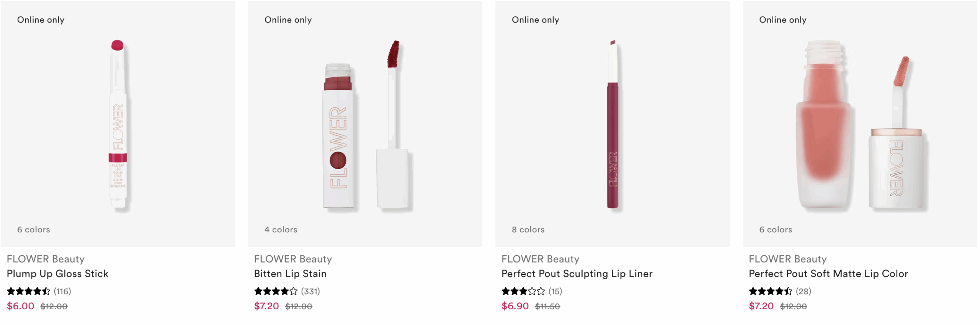This screenshot has height=325, width=980.
Task: View star rating for Sculpting Lip Liner
Action: tap(523, 291)
